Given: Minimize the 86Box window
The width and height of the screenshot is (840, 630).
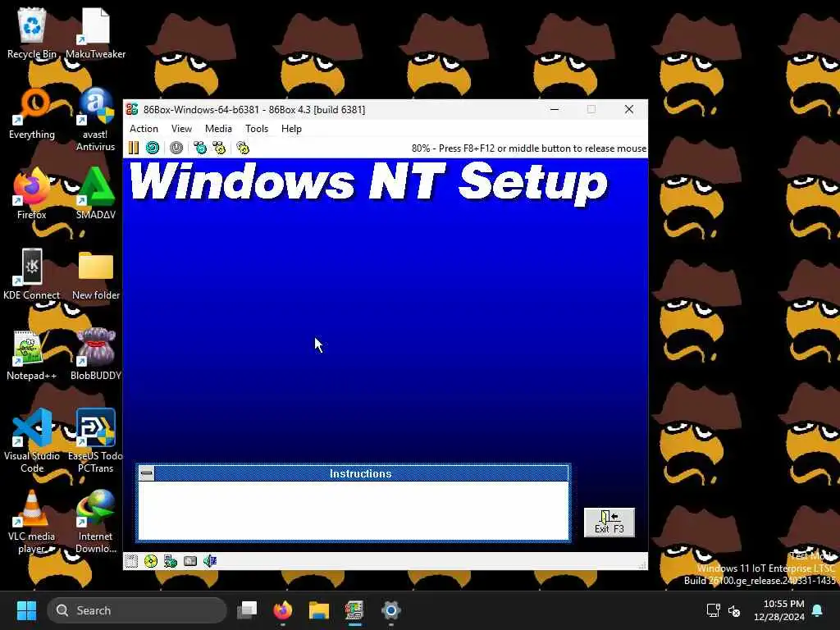Looking at the screenshot, I should click(x=555, y=109).
